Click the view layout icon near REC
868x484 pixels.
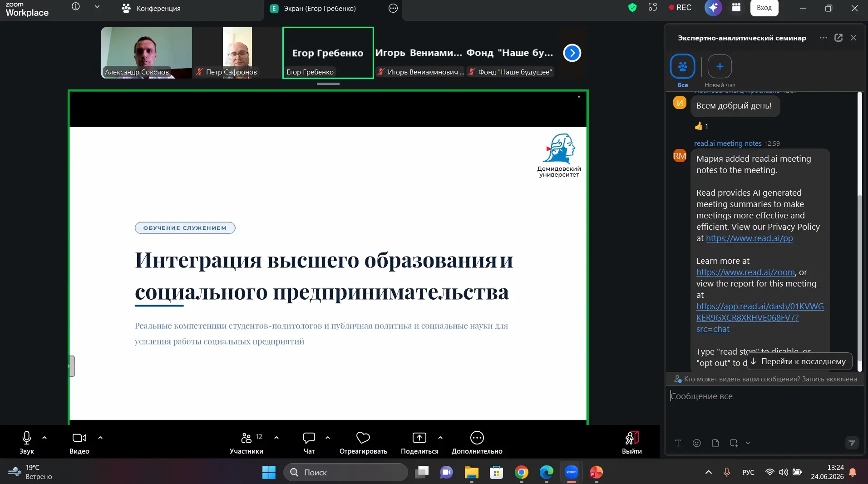653,7
